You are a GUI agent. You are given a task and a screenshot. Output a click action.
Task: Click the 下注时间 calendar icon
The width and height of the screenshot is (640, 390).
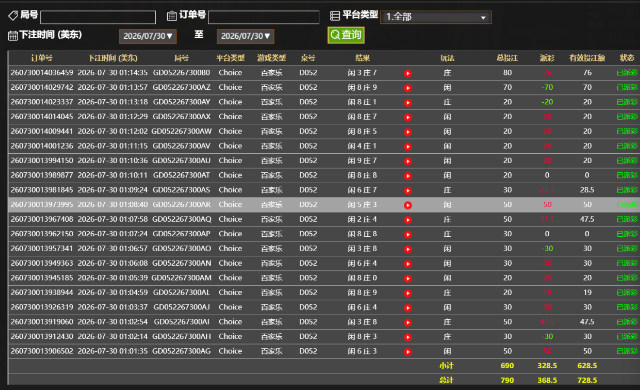[x=13, y=35]
